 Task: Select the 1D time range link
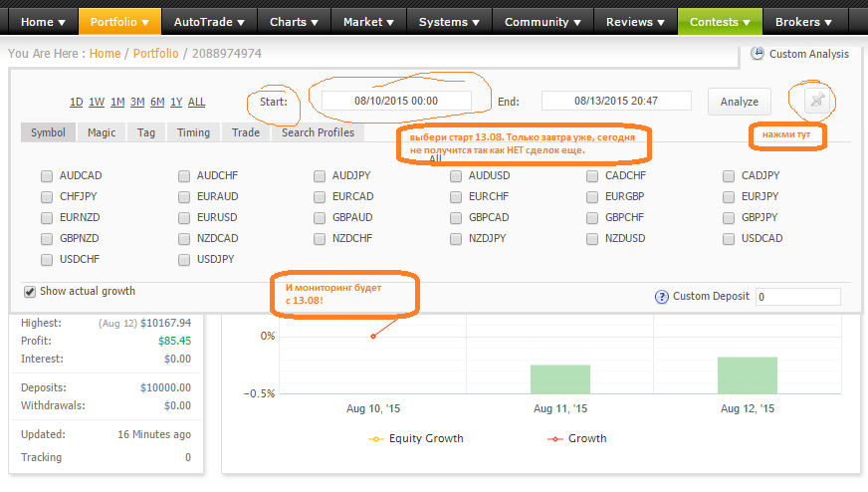[77, 102]
